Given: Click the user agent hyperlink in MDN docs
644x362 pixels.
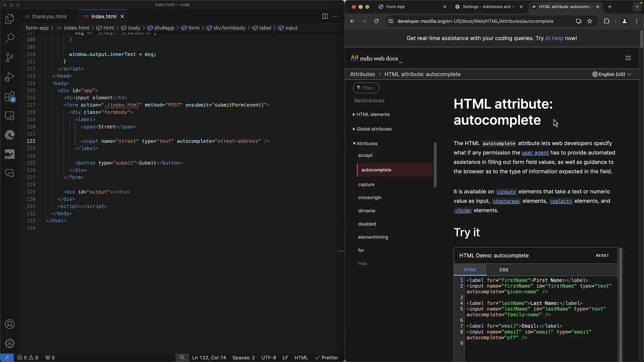Looking at the screenshot, I should pos(535,153).
